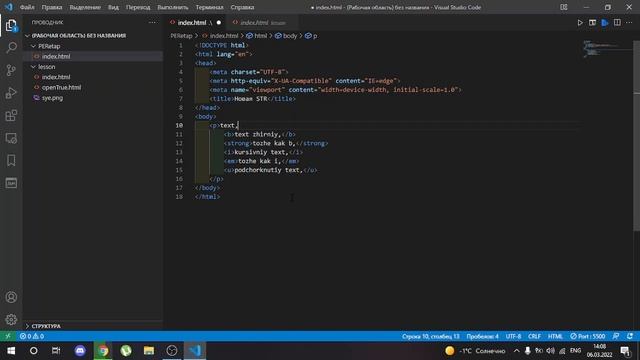Viewport: 640px width, 360px height.
Task: Open the Explorer view in activity bar
Action: tap(11, 26)
